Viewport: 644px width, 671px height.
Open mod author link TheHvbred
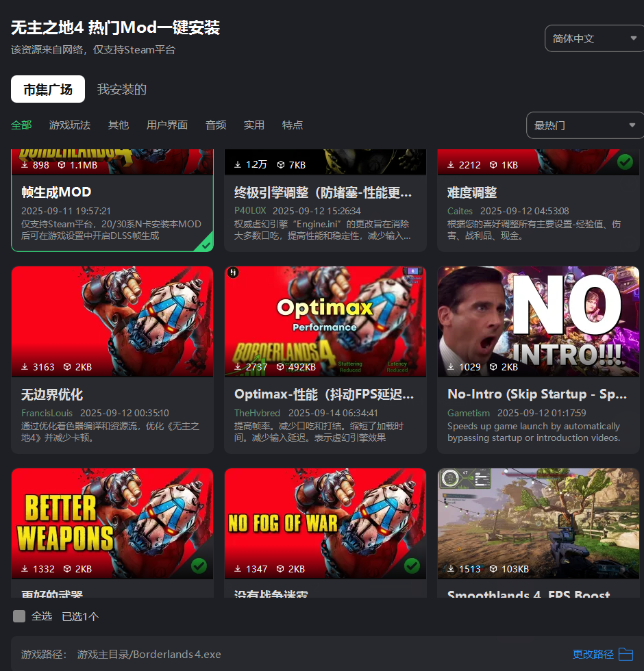pos(257,413)
